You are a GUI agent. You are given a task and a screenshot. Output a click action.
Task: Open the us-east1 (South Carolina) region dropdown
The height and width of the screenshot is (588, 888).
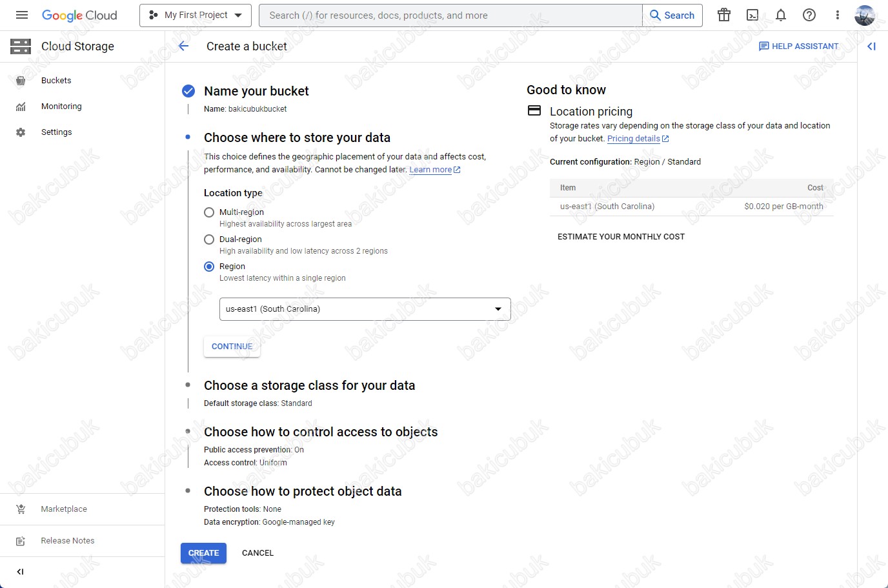tap(365, 309)
